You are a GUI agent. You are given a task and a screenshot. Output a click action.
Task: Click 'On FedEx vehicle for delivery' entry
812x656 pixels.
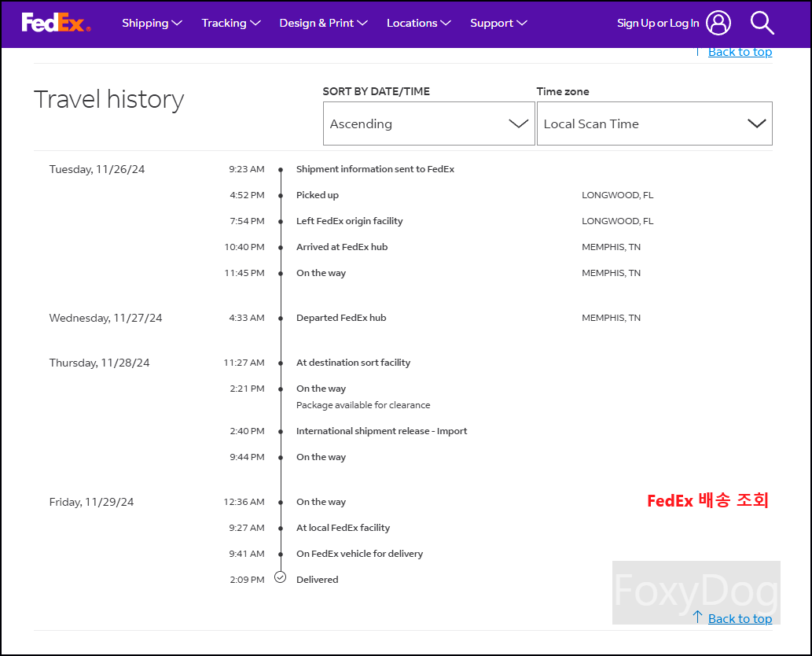[359, 554]
